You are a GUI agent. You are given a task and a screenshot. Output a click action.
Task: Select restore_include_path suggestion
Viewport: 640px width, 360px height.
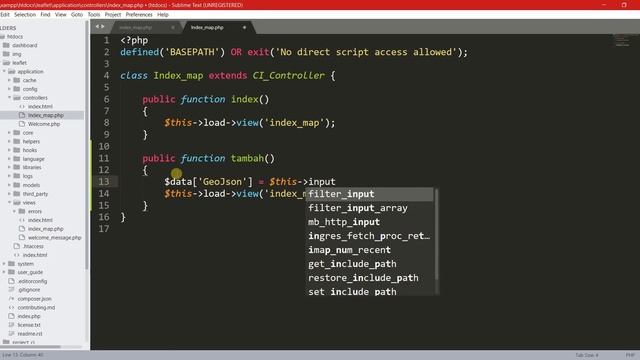[369, 278]
